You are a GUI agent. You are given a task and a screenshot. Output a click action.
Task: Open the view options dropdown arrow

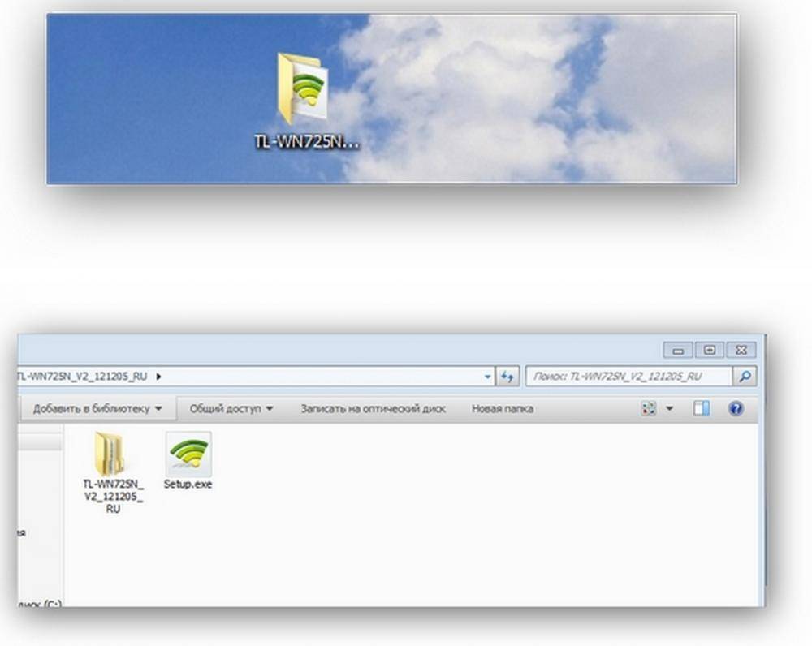(669, 408)
